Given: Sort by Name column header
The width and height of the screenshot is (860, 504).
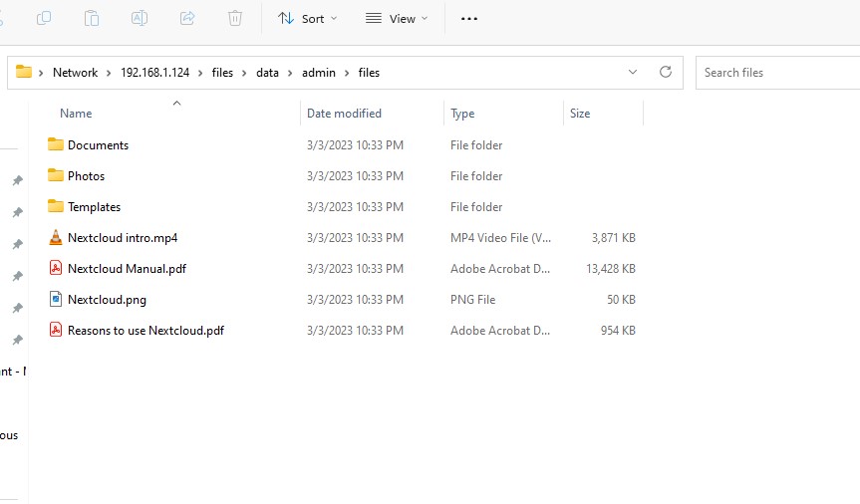Looking at the screenshot, I should coord(76,114).
